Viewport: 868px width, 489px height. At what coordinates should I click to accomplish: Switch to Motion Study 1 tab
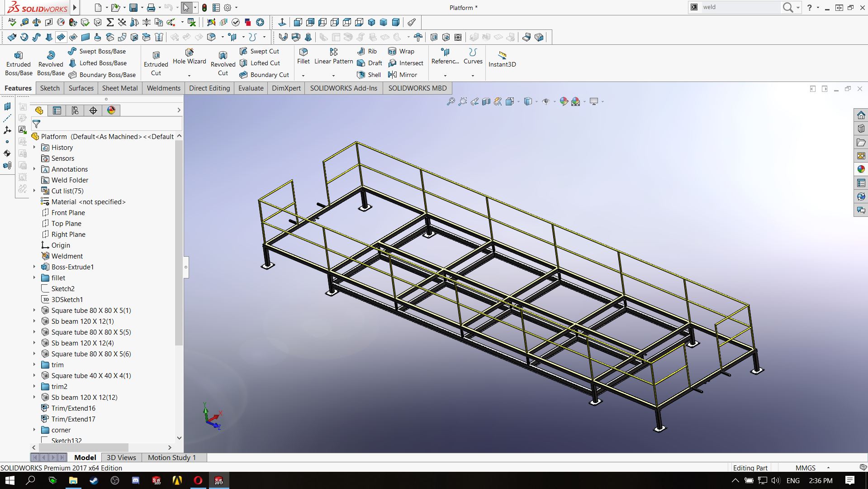pyautogui.click(x=172, y=457)
